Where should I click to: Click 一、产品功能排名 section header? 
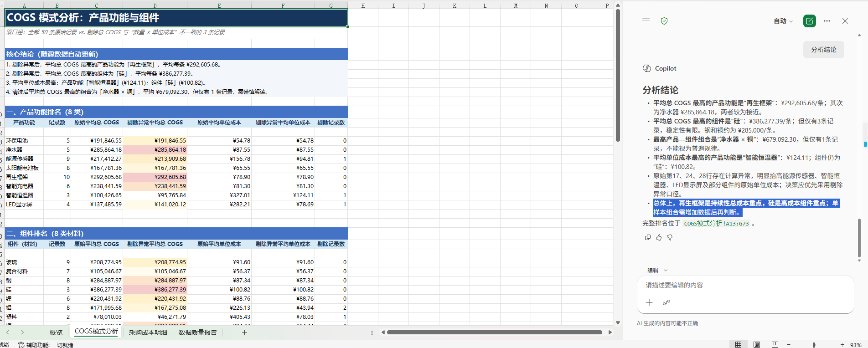pos(176,112)
